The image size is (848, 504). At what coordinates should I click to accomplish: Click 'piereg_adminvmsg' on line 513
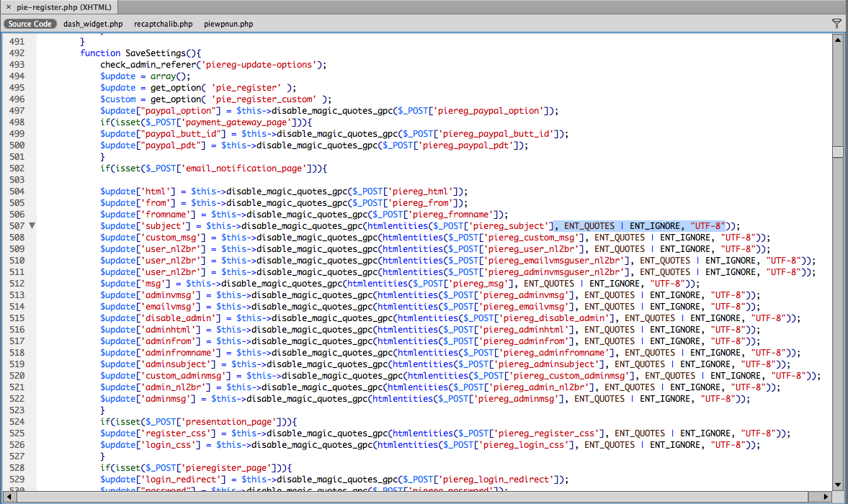(524, 295)
